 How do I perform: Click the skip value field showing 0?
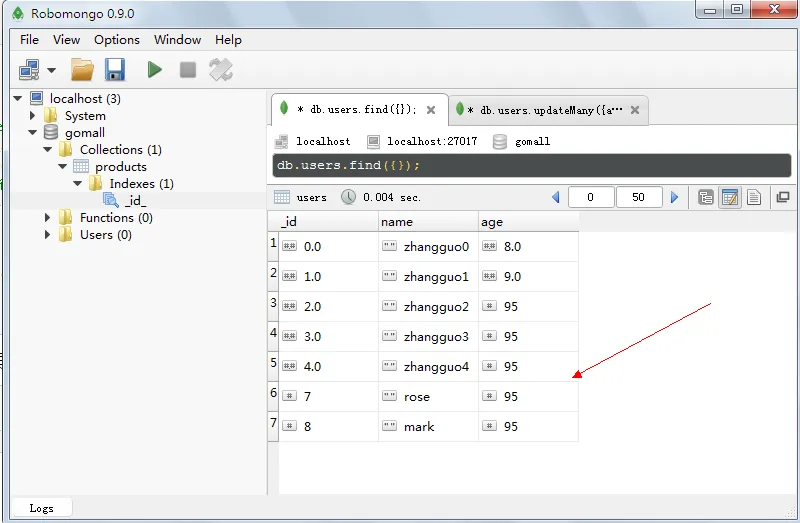590,197
